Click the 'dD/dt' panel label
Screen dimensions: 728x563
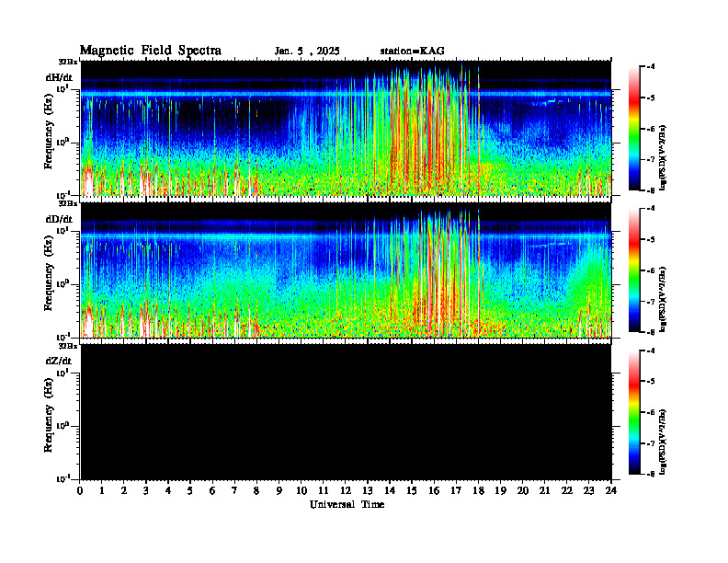pyautogui.click(x=59, y=219)
